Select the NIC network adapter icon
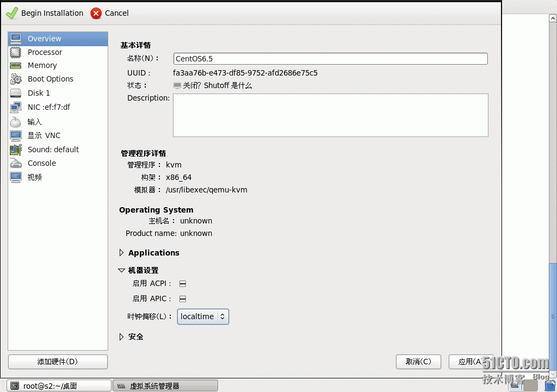The width and height of the screenshot is (557, 392). pyautogui.click(x=16, y=107)
